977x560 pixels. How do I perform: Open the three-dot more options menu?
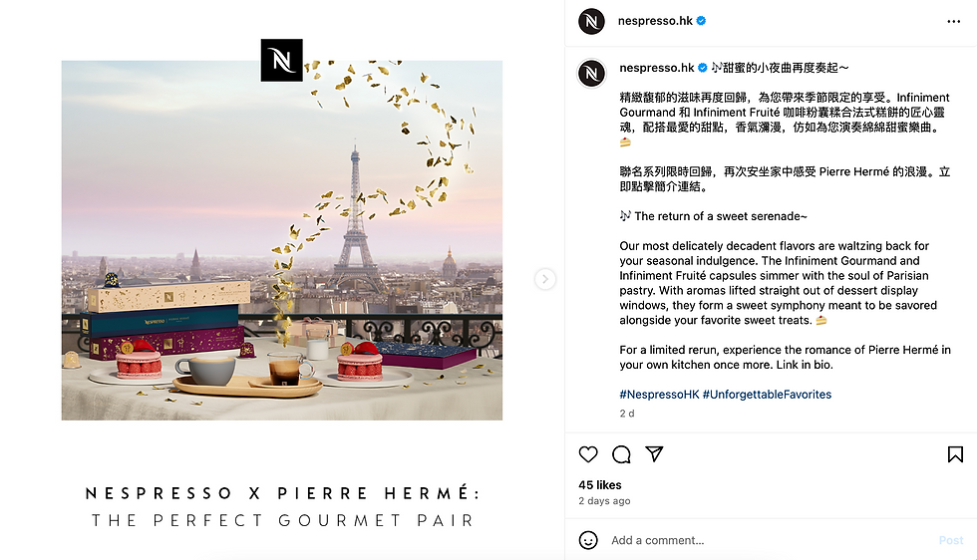[953, 21]
